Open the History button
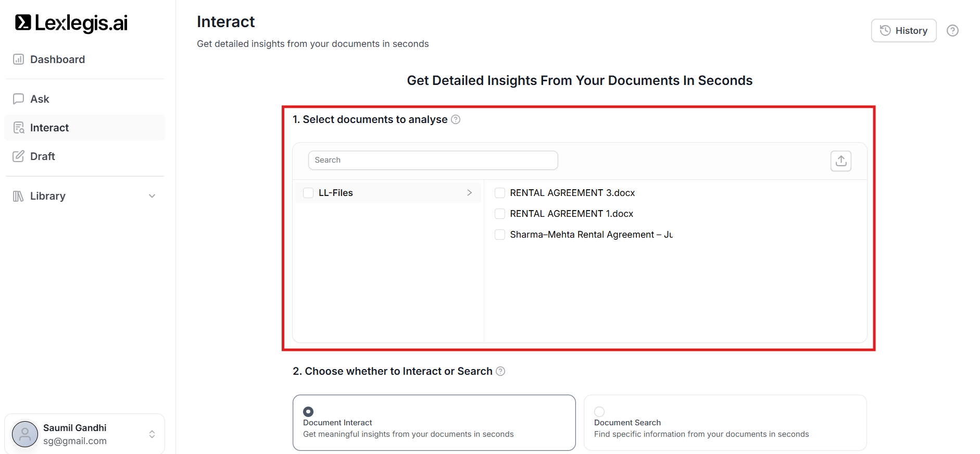 coord(903,31)
